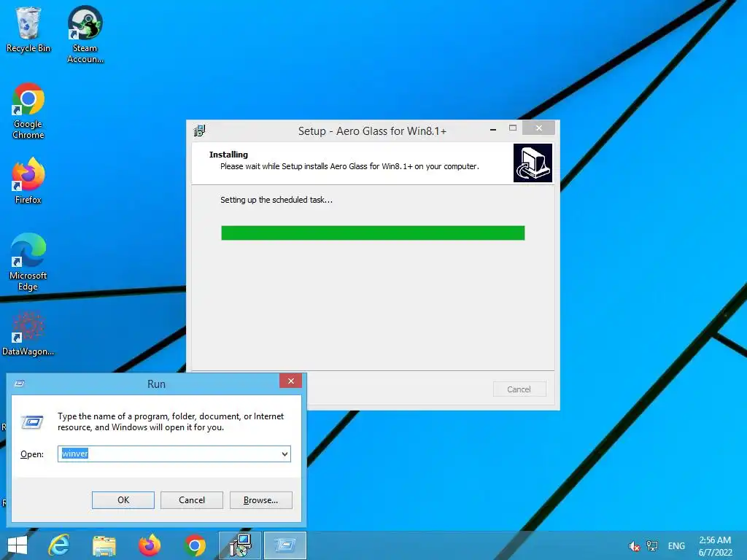This screenshot has height=560, width=747.
Task: Switch to the Setup installer taskbar item
Action: click(239, 545)
